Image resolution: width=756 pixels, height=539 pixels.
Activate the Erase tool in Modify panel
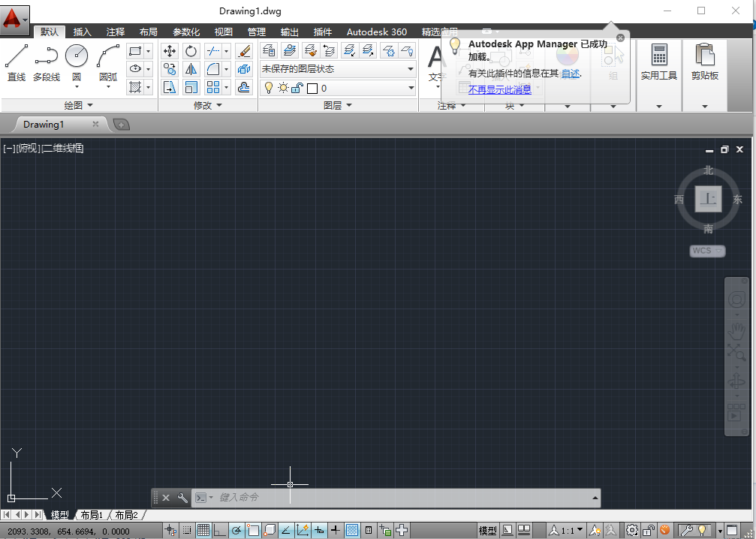pyautogui.click(x=243, y=51)
